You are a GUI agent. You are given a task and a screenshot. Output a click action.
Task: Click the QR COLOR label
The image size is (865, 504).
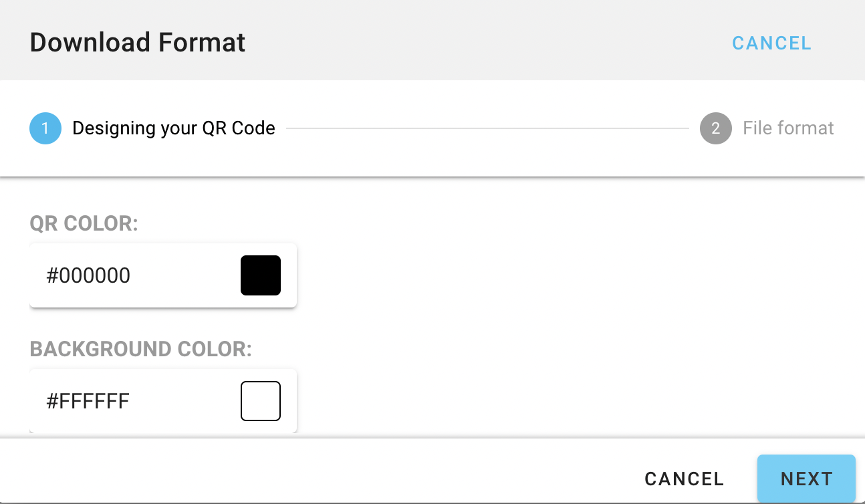pyautogui.click(x=84, y=224)
